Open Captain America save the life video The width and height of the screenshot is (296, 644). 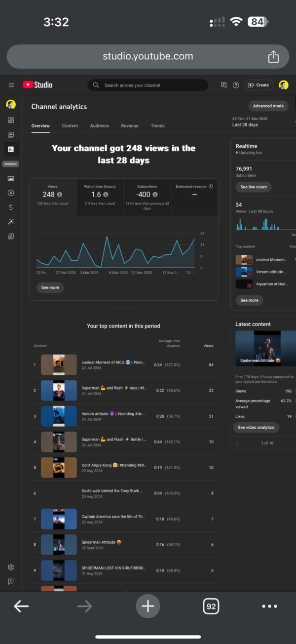(x=123, y=519)
